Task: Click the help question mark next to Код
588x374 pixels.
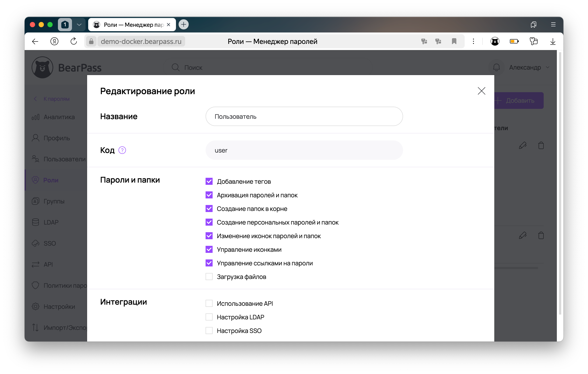Action: (122, 150)
